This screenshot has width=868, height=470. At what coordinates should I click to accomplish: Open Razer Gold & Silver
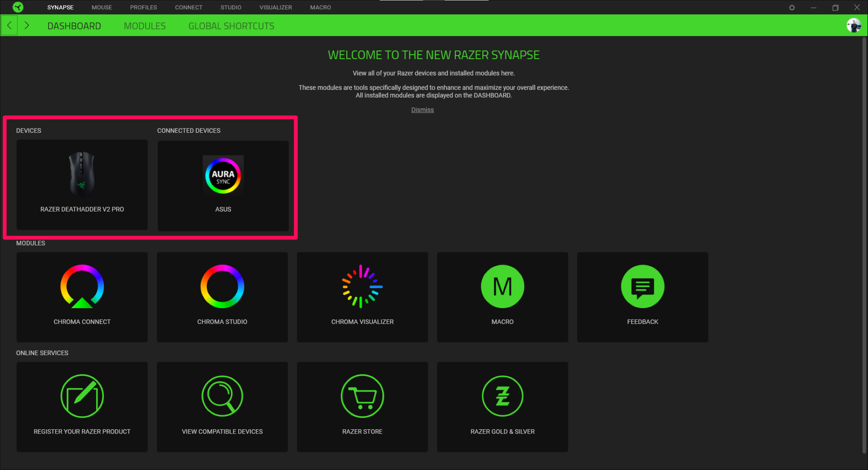(x=502, y=407)
